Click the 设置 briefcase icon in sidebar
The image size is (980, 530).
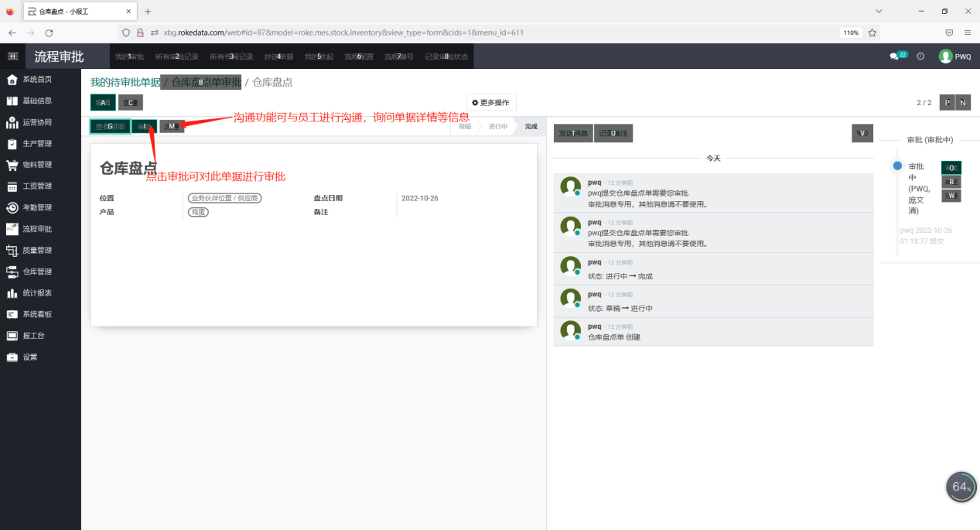(12, 357)
